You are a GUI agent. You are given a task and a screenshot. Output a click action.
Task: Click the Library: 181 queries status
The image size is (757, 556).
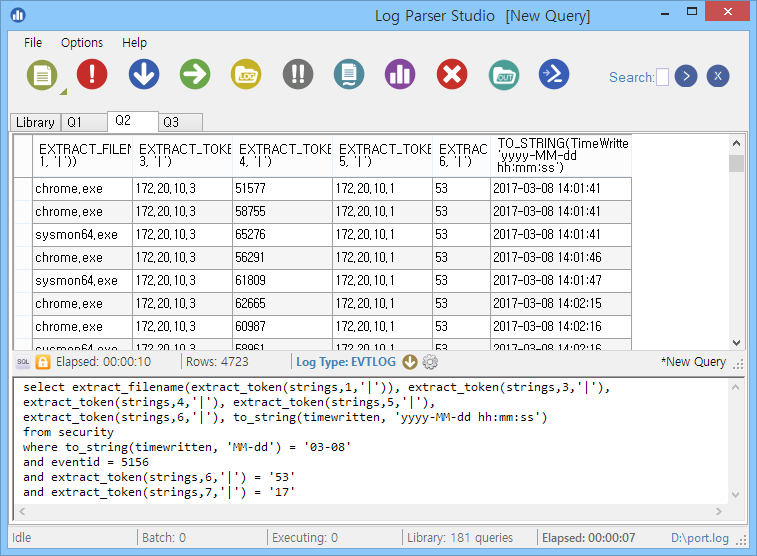pyautogui.click(x=460, y=538)
